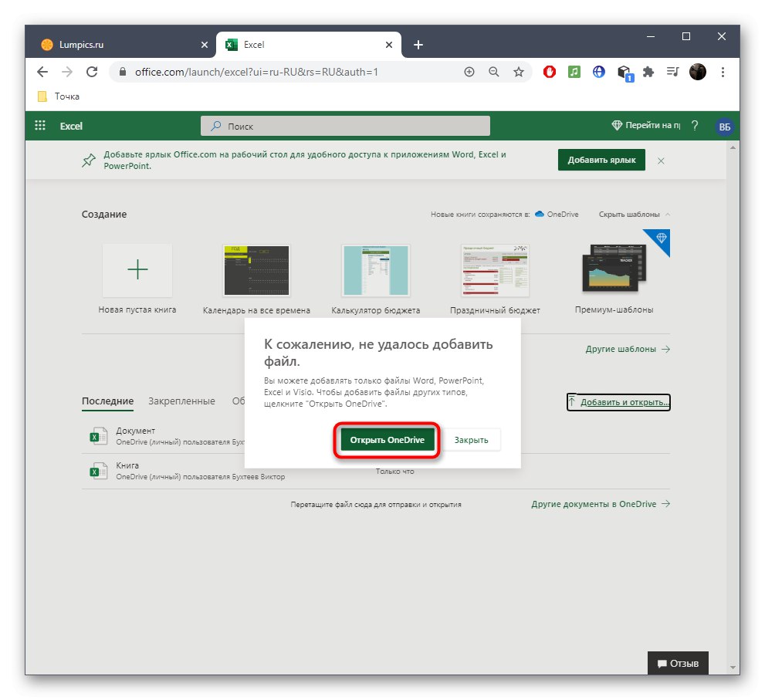
Task: Click the Help question mark icon
Action: [x=696, y=125]
